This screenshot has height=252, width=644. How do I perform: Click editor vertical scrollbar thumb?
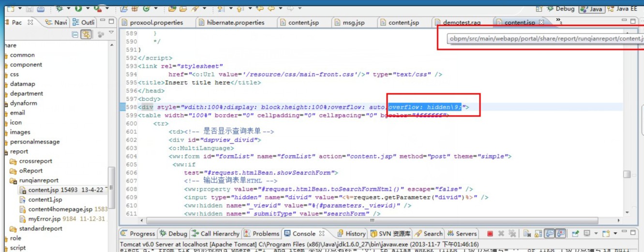tap(627, 174)
